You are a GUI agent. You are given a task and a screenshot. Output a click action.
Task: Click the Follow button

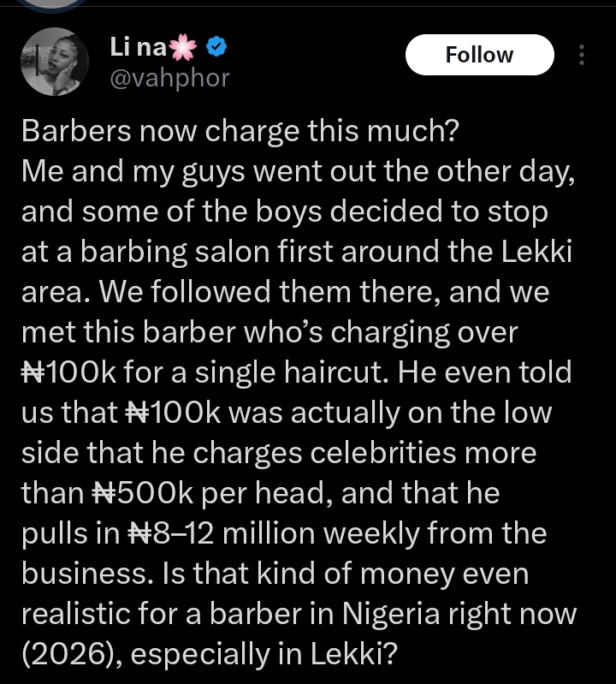point(479,55)
